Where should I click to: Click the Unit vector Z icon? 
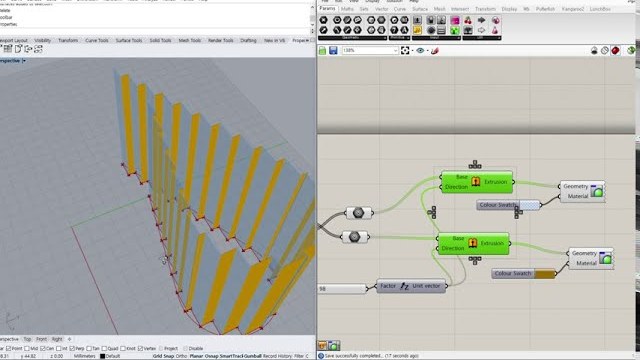[x=404, y=286]
